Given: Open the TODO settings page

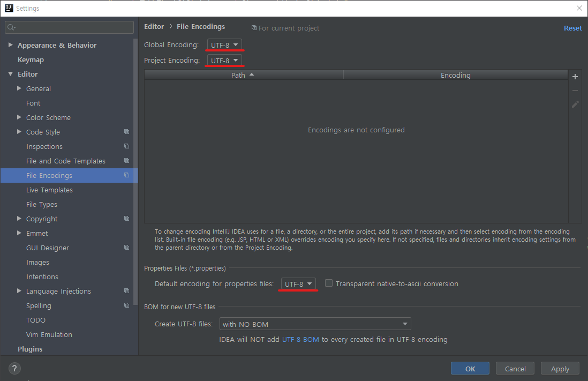Looking at the screenshot, I should (x=36, y=320).
